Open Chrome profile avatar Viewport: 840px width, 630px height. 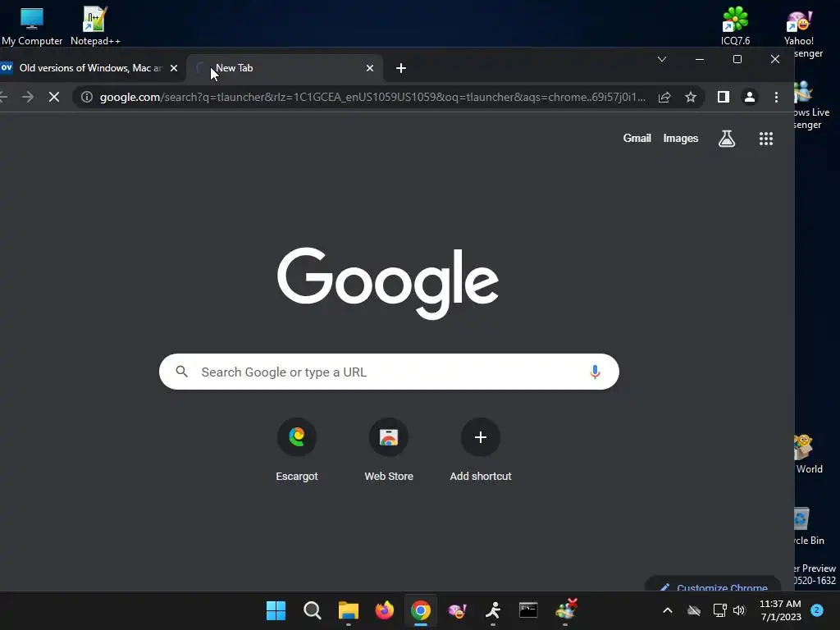(750, 97)
